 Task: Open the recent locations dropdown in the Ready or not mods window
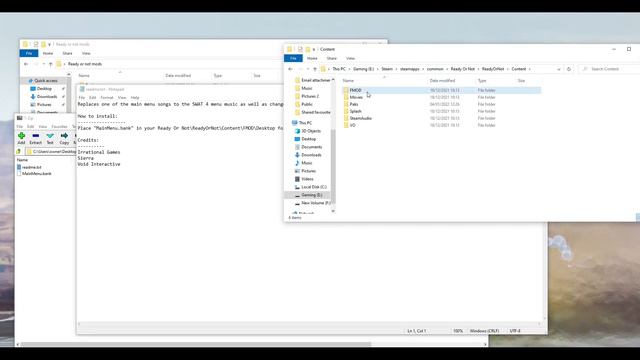[x=44, y=64]
